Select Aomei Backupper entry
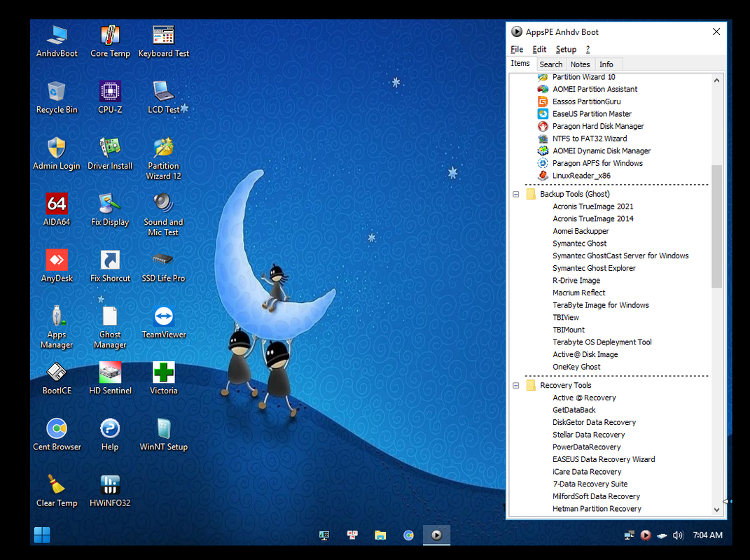 581,231
